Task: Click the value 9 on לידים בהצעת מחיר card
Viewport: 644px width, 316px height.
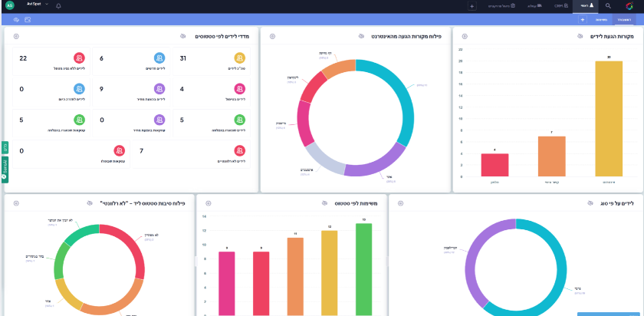Action: click(101, 89)
